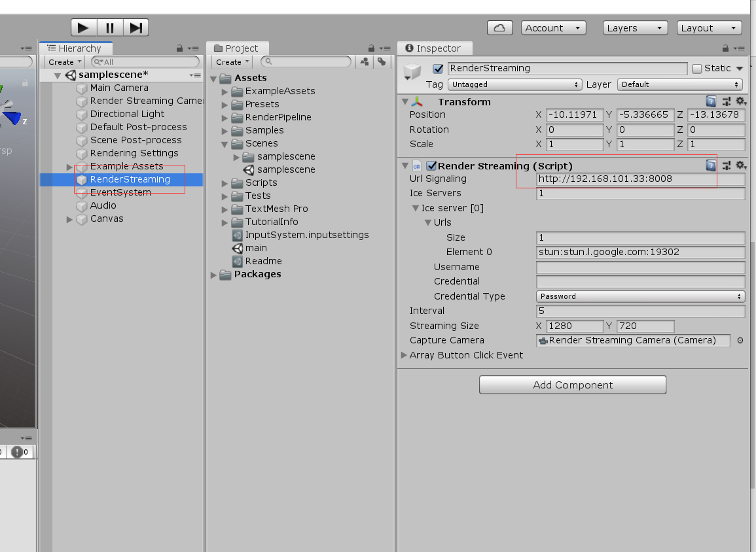The height and width of the screenshot is (552, 756).
Task: Open the Credential Type dropdown
Action: 639,296
